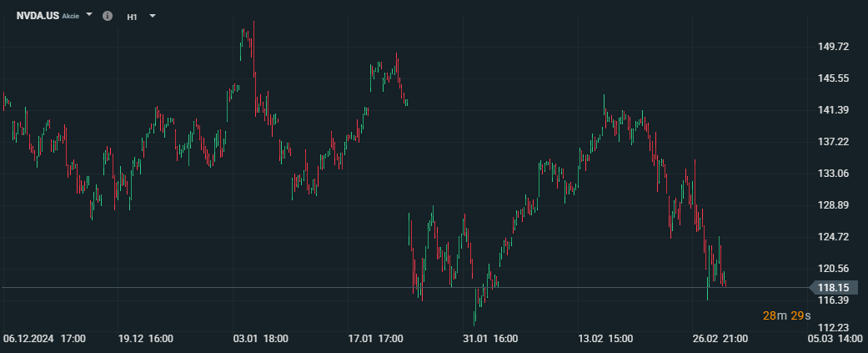The width and height of the screenshot is (868, 353).
Task: Click the horizontal current price line
Action: point(404,288)
